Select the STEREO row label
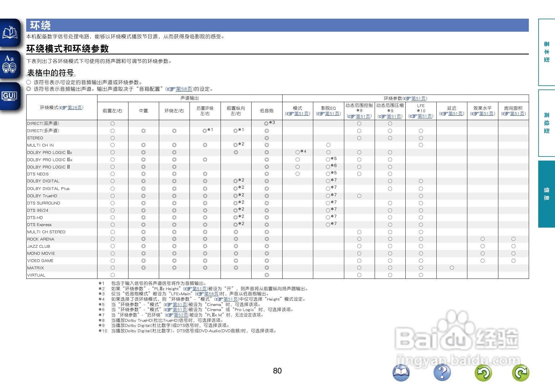The height and width of the screenshot is (392, 555). click(x=35, y=138)
